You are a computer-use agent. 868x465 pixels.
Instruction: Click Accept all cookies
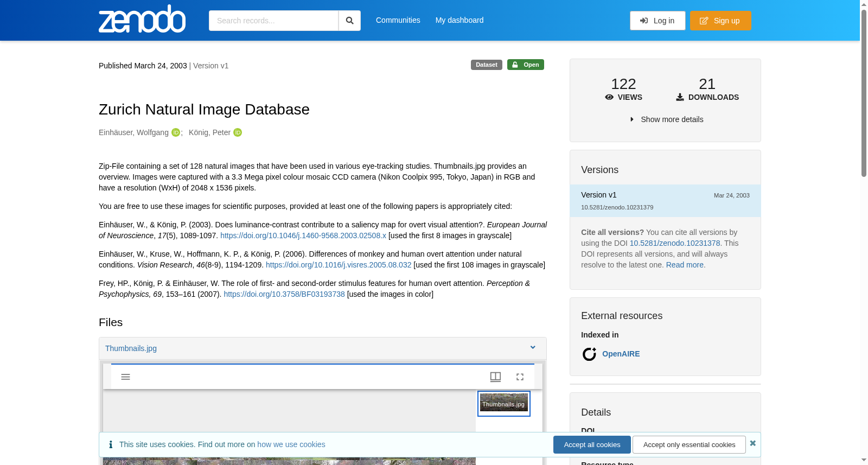(592, 444)
